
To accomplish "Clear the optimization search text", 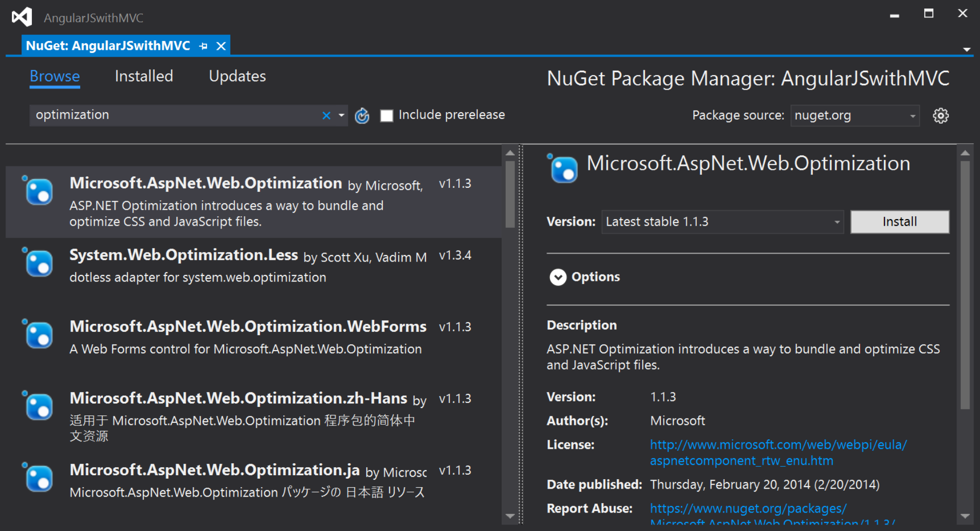I will (327, 116).
